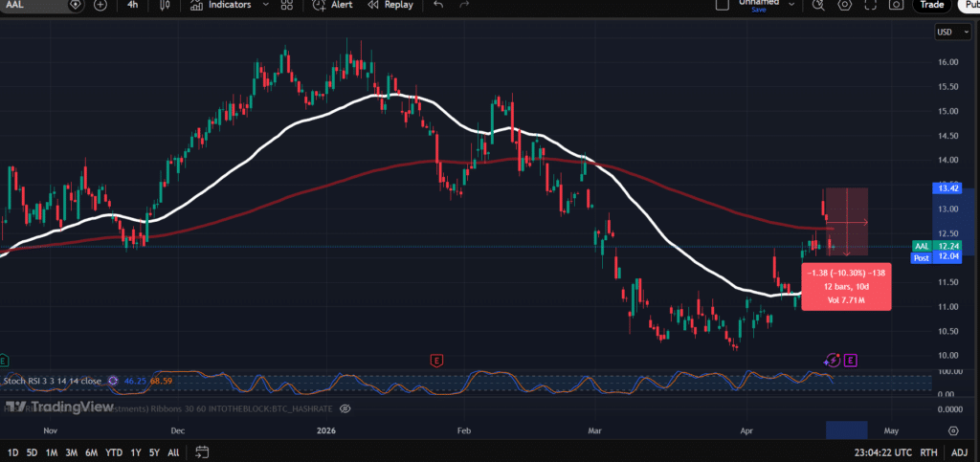Select the YTD date range tab

[114, 451]
